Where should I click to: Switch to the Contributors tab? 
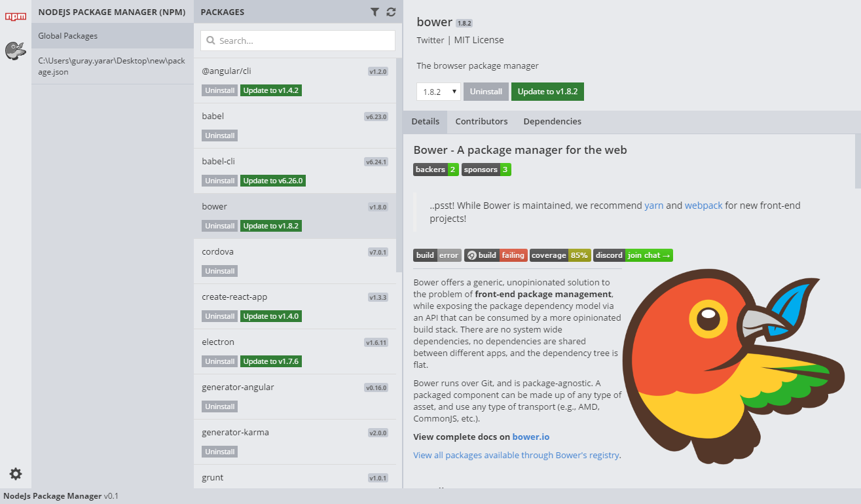pos(481,122)
